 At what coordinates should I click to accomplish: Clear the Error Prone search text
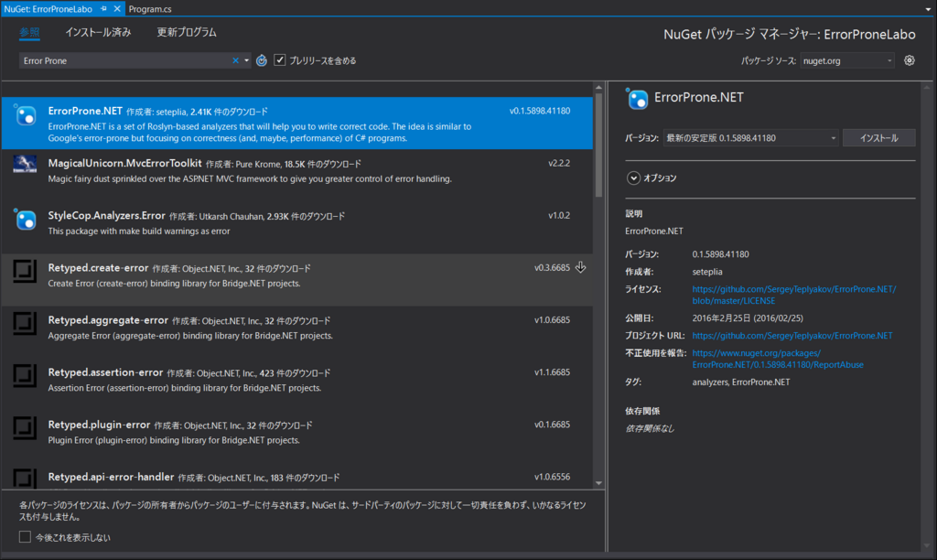(x=235, y=60)
